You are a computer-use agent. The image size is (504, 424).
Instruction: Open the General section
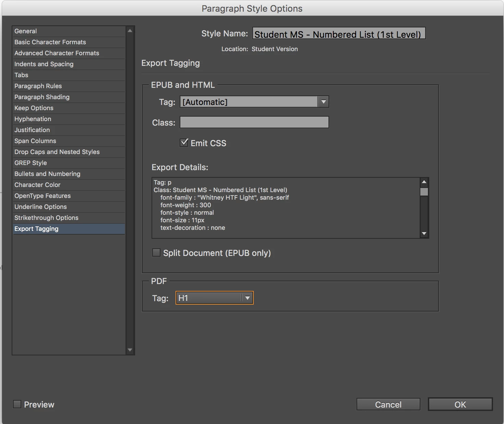69,31
